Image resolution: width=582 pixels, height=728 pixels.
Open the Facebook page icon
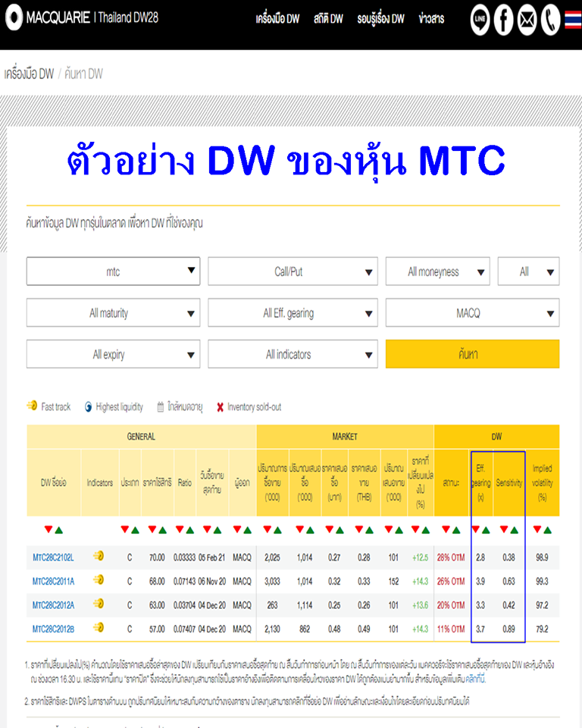[503, 20]
